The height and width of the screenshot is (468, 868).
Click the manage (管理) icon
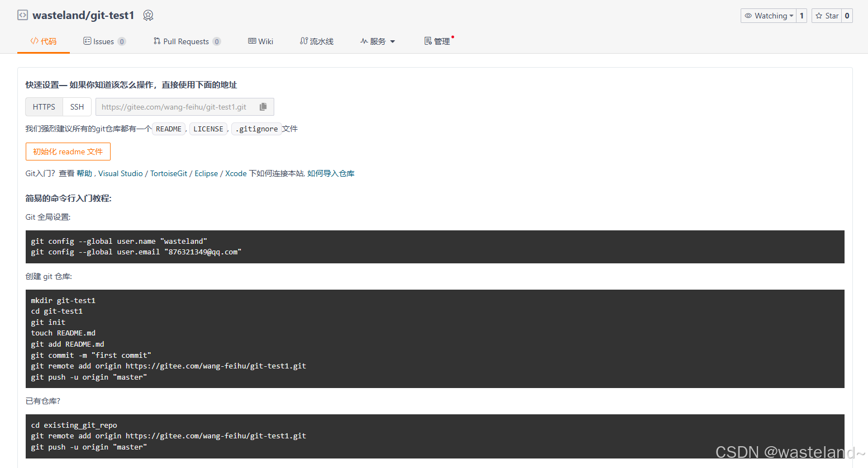[x=428, y=41]
